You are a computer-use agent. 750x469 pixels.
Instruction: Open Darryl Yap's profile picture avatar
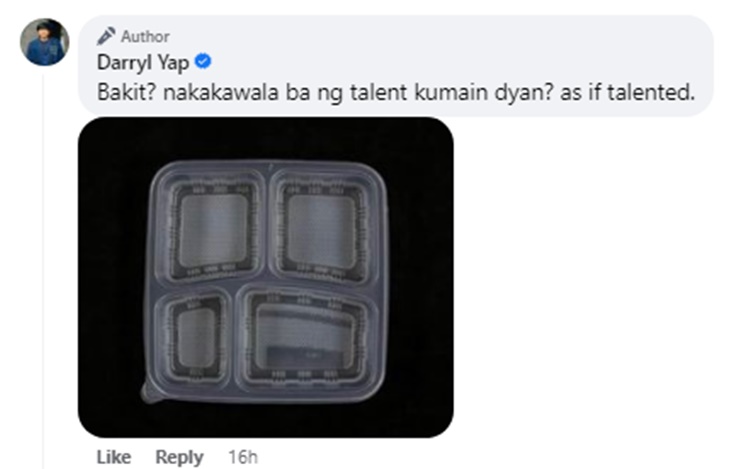[44, 42]
